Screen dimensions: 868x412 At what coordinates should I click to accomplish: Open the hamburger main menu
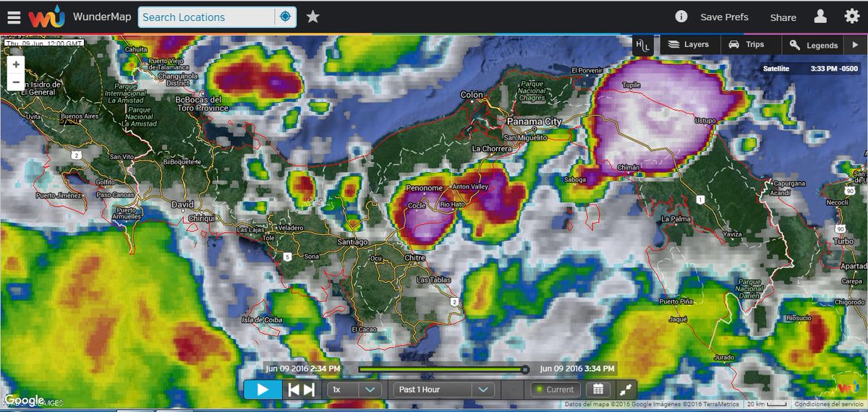click(x=13, y=17)
